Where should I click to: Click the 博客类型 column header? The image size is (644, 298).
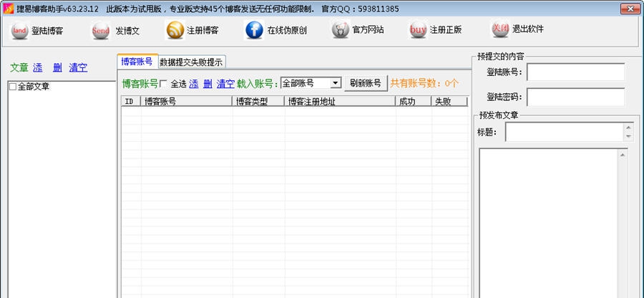[258, 101]
